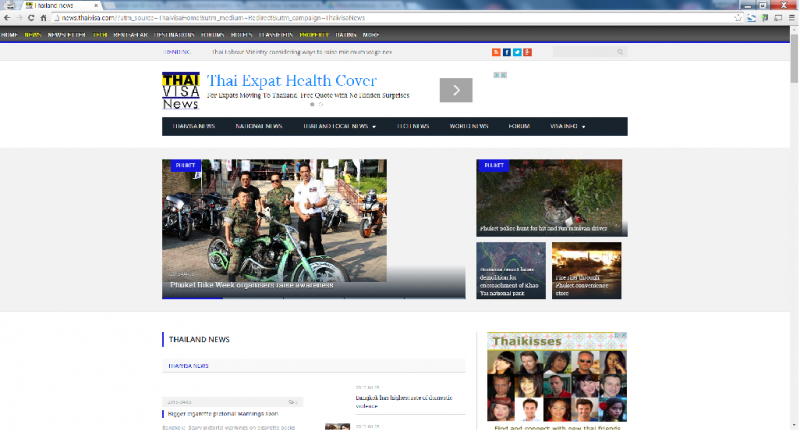This screenshot has width=800, height=432.
Task: Open bigger cigarette pictorial warnings article
Action: tap(223, 414)
